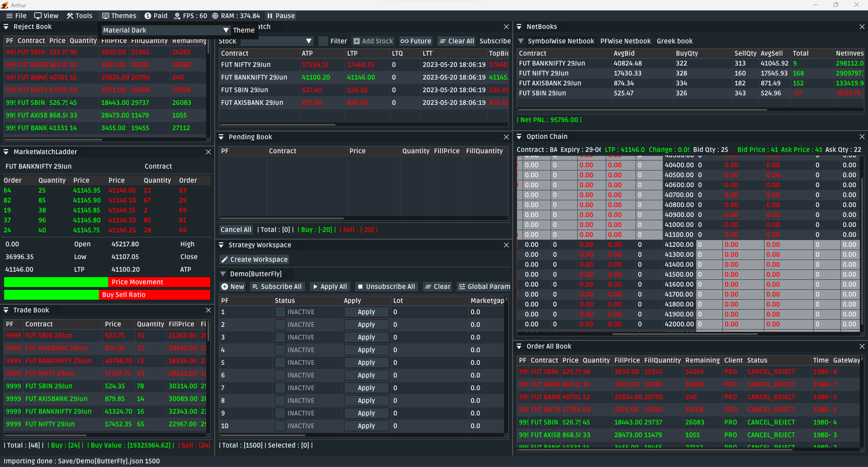Open Global Param settings sliders icon
The width and height of the screenshot is (868, 467).
pyautogui.click(x=462, y=287)
